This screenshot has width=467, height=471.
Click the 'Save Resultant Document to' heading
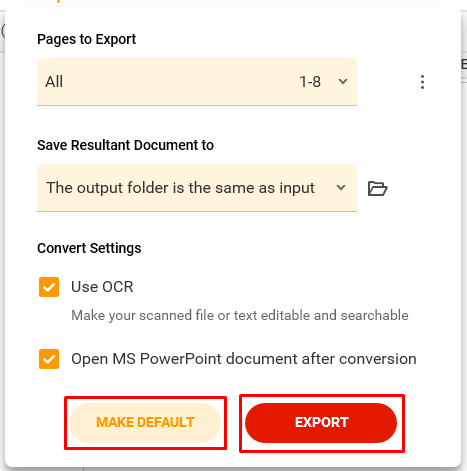(125, 145)
